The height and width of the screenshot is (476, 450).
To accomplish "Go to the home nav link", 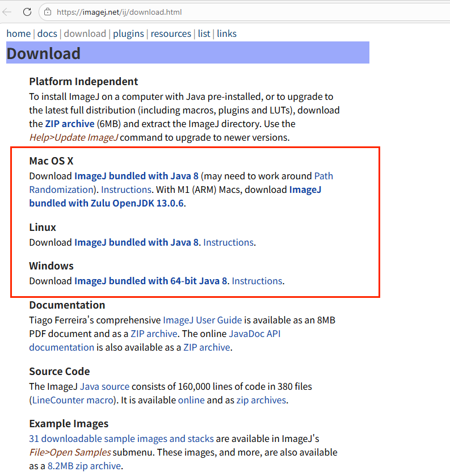I will [19, 33].
